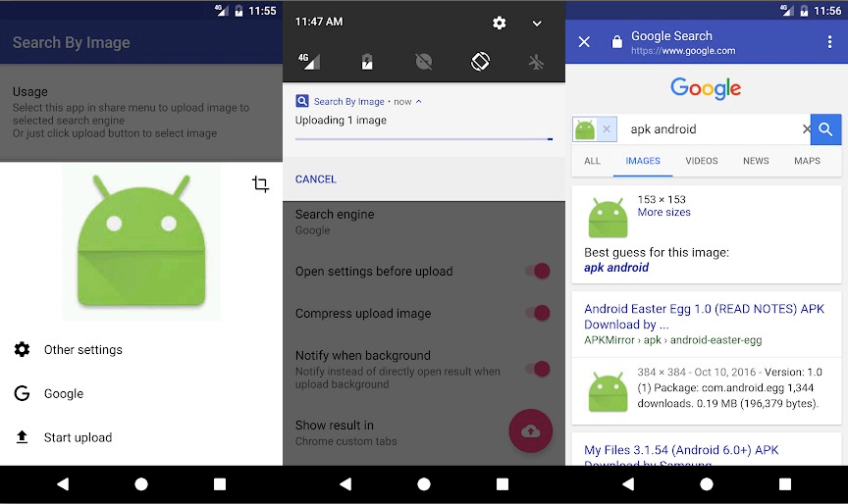Viewport: 848px width, 504px height.
Task: Select the News search tab
Action: (x=756, y=161)
